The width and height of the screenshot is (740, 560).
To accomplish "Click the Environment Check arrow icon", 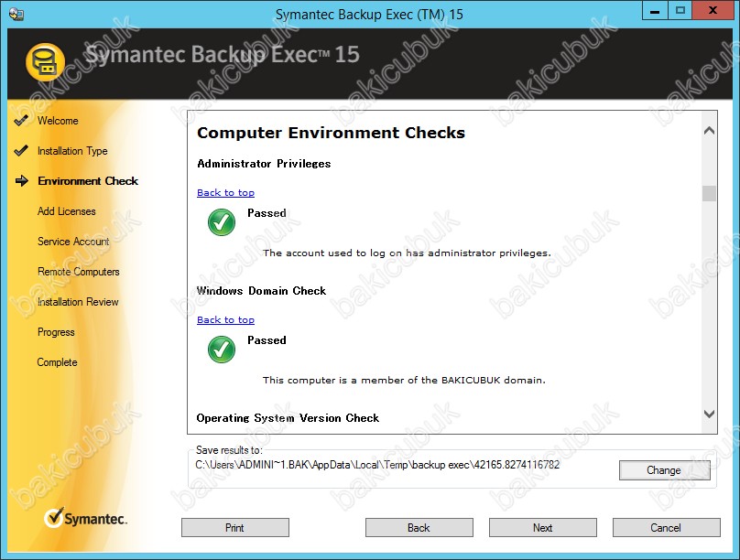I will [22, 180].
